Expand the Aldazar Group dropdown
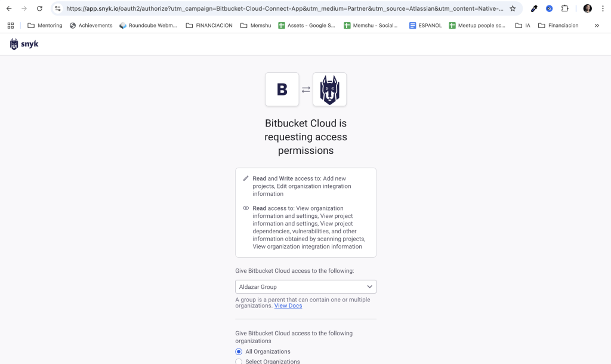Screen dimensions: 611x364 coord(306,287)
